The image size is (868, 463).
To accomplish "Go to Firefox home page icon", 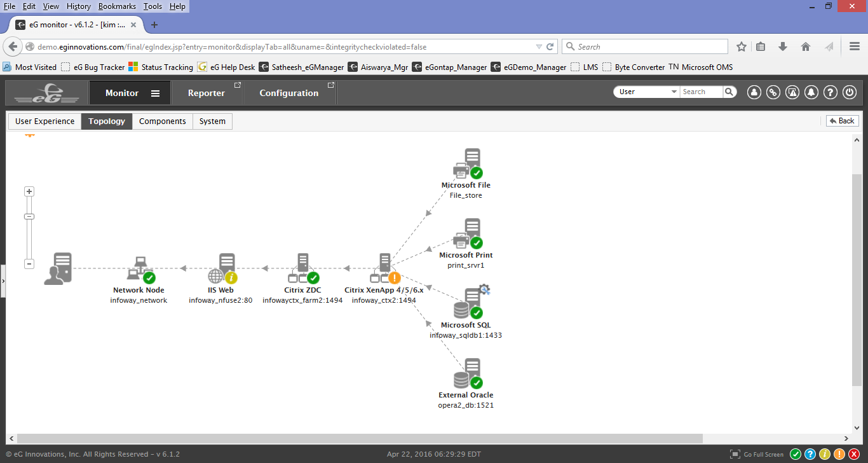I will (x=806, y=46).
